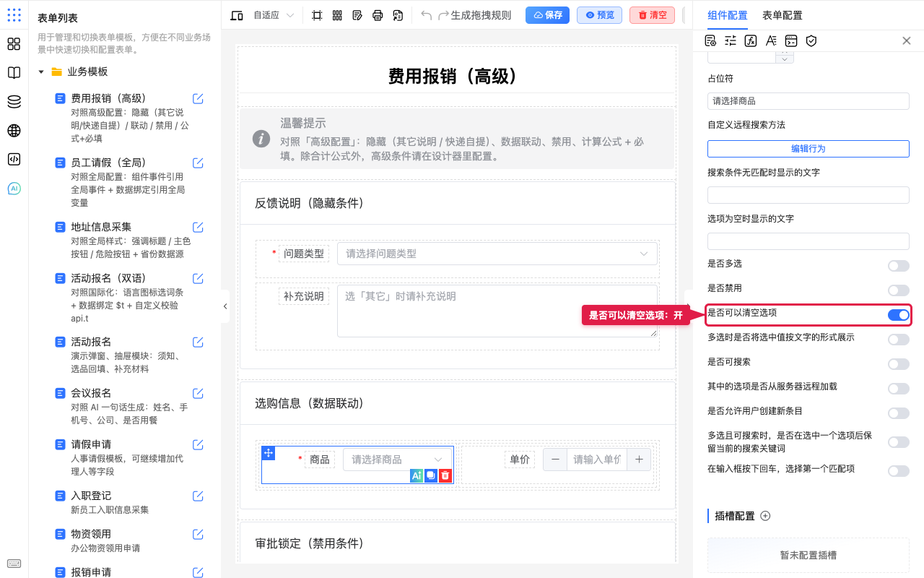Toggle the 是否多选 switch
Image resolution: width=924 pixels, height=578 pixels.
899,266
